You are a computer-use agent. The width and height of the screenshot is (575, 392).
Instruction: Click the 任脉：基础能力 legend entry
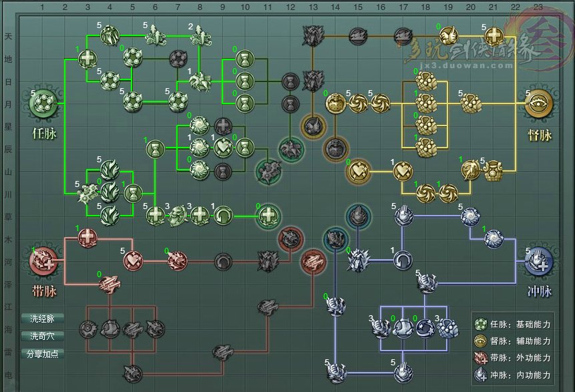pyautogui.click(x=512, y=325)
